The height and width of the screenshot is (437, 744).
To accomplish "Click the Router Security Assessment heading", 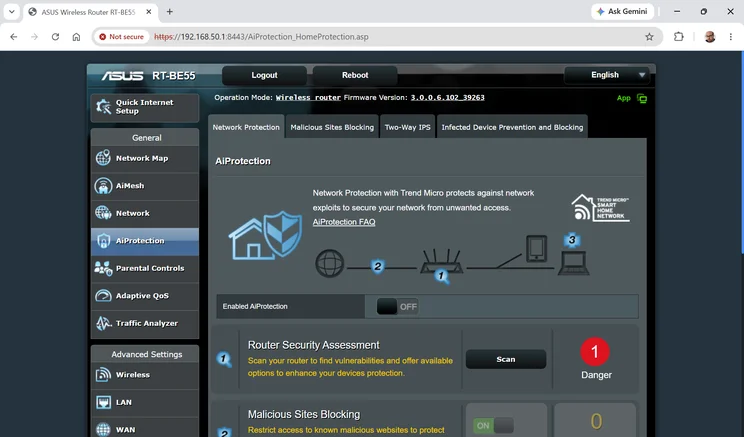I will (x=314, y=345).
